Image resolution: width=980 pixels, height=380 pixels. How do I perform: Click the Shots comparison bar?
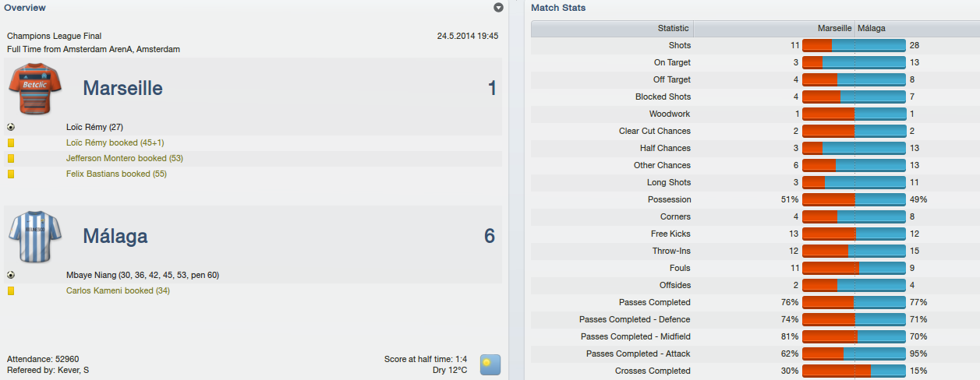(854, 45)
